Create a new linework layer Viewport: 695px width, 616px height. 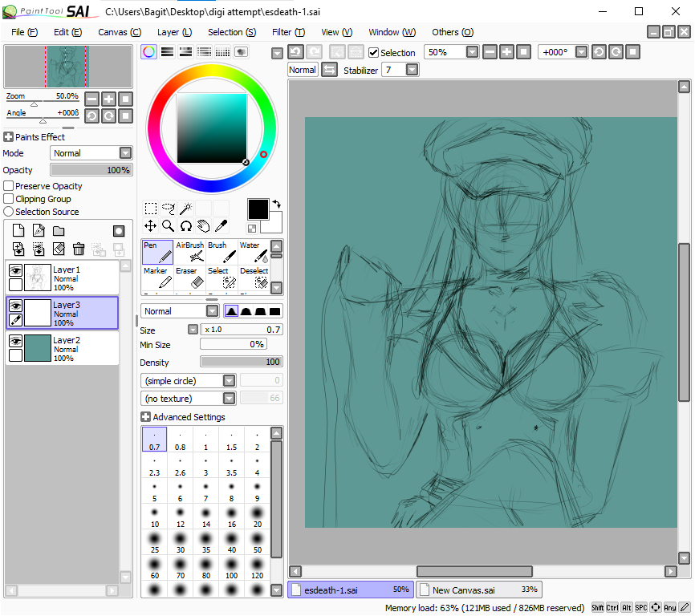(x=39, y=231)
